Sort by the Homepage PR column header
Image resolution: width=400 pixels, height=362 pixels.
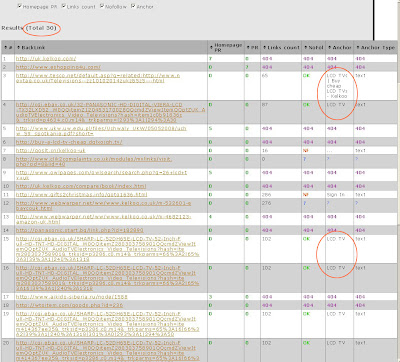pyautogui.click(x=226, y=47)
